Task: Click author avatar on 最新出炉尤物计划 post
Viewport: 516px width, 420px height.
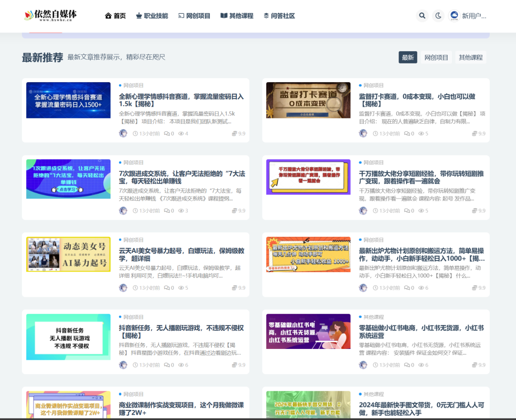Action: 363,288
